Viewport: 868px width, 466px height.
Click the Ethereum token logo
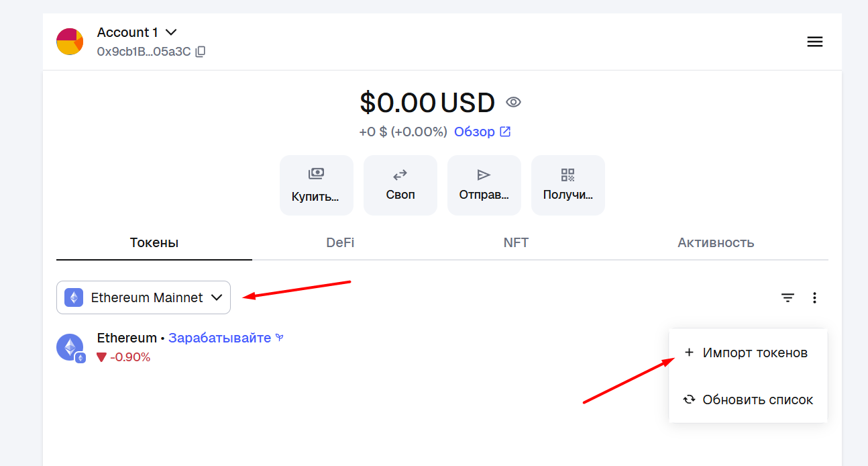70,347
